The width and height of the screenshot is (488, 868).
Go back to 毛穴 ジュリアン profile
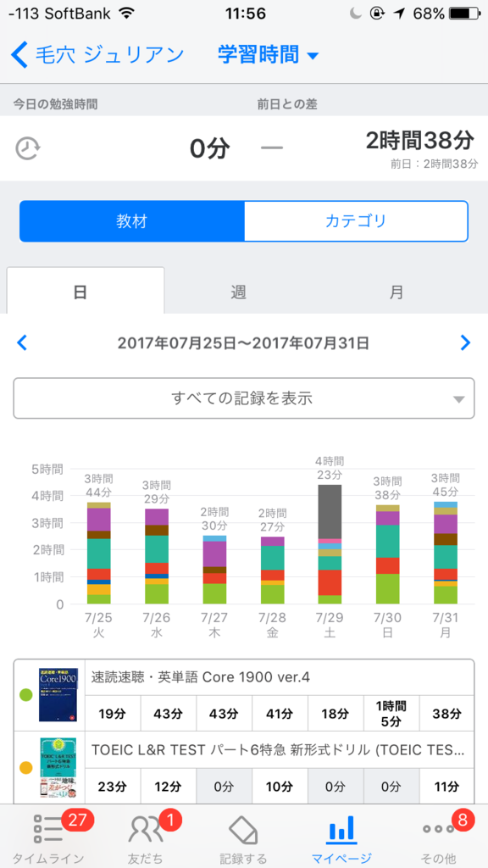97,55
